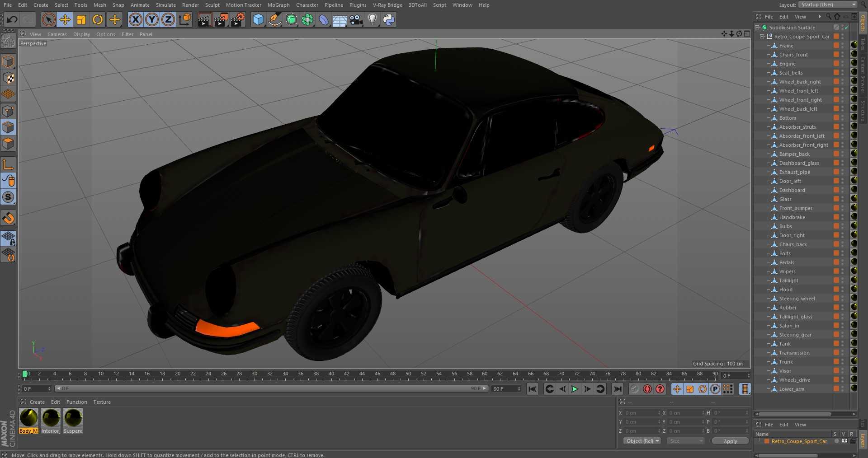Play the animation forward
868x458 pixels.
click(x=575, y=389)
